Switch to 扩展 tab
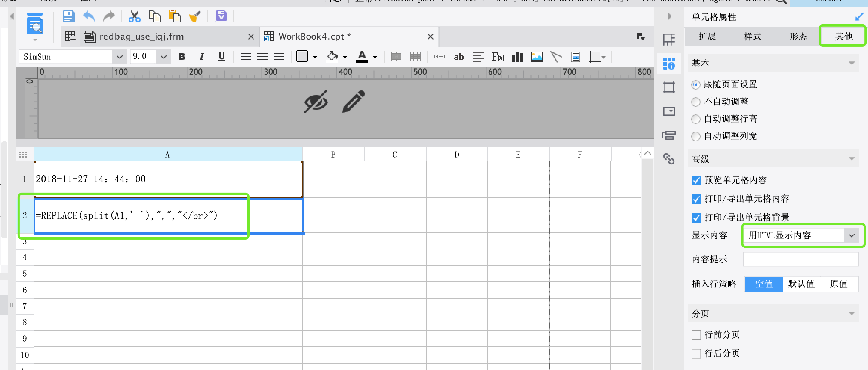The image size is (868, 370). pos(707,36)
